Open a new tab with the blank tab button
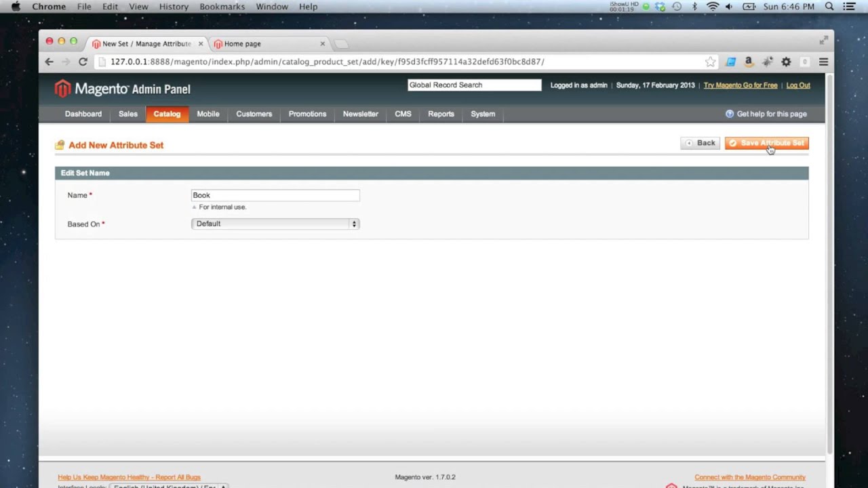Image resolution: width=868 pixels, height=488 pixels. (341, 44)
